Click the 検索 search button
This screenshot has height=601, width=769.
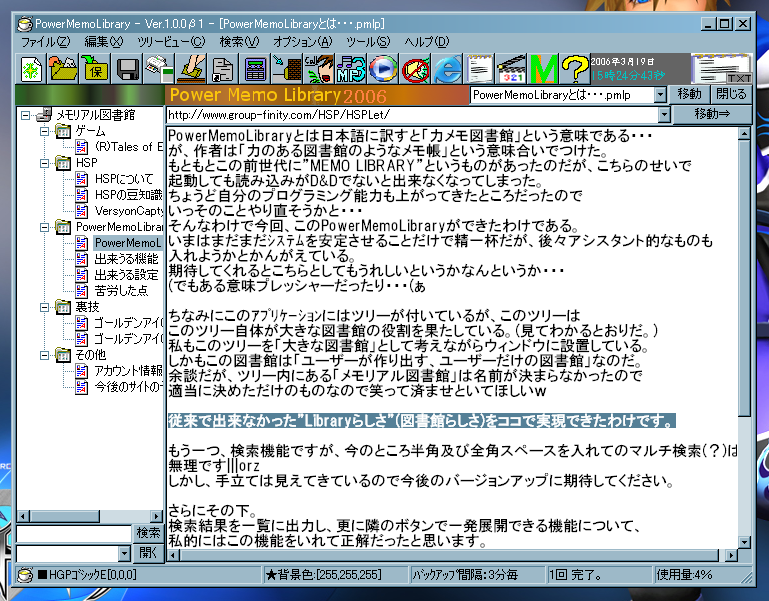(148, 533)
